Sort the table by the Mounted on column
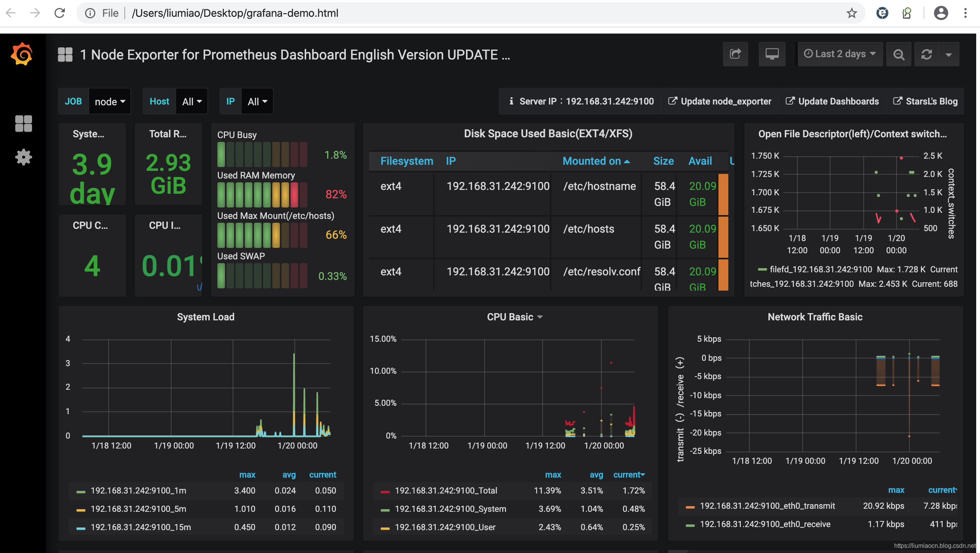This screenshot has width=980, height=553. 596,161
